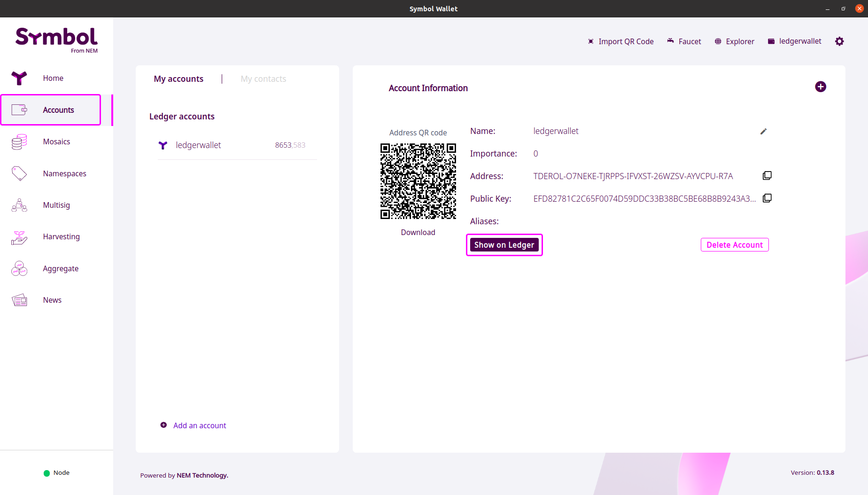Screen dimensions: 868x495
Task: Click Delete Account button
Action: click(735, 244)
